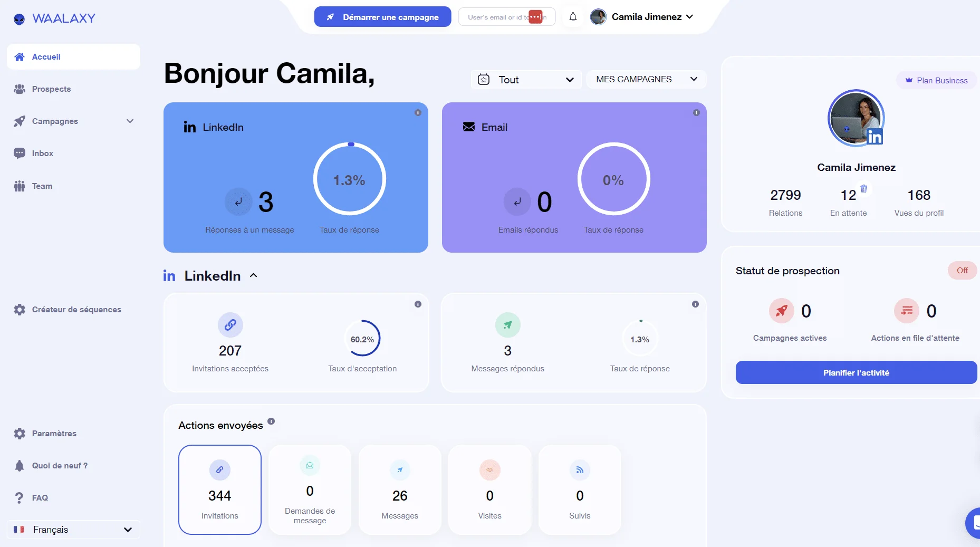
Task: Toggle the prospecting status Off switch
Action: (x=962, y=271)
